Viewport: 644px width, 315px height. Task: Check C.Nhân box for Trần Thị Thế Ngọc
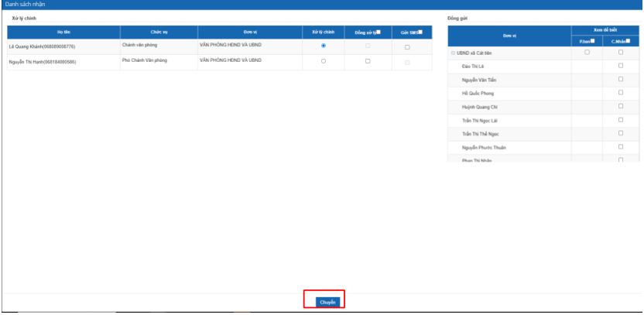[621, 132]
